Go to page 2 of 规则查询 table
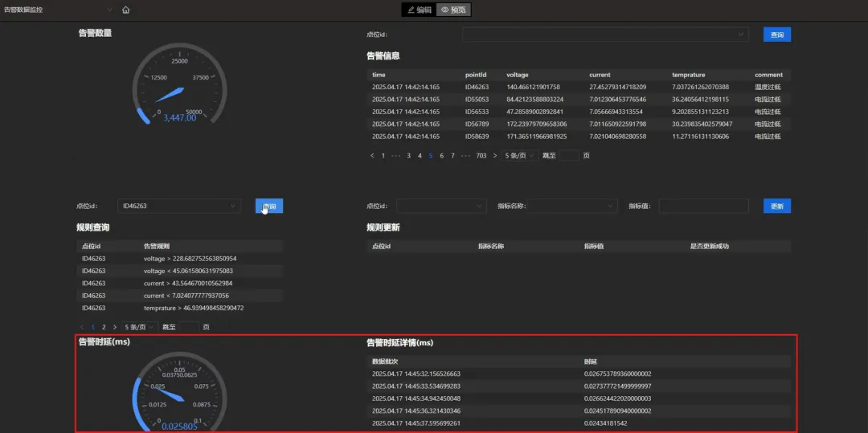 tap(104, 327)
